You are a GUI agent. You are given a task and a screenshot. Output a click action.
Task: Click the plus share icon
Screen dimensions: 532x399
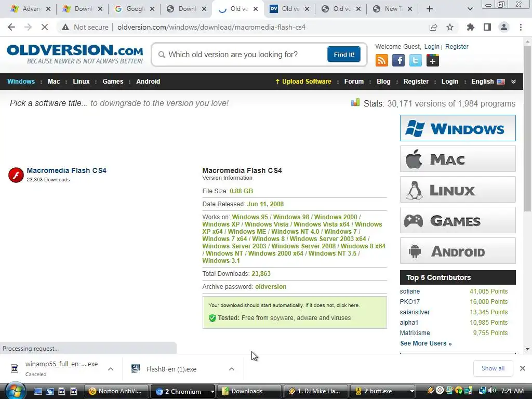coord(433,60)
